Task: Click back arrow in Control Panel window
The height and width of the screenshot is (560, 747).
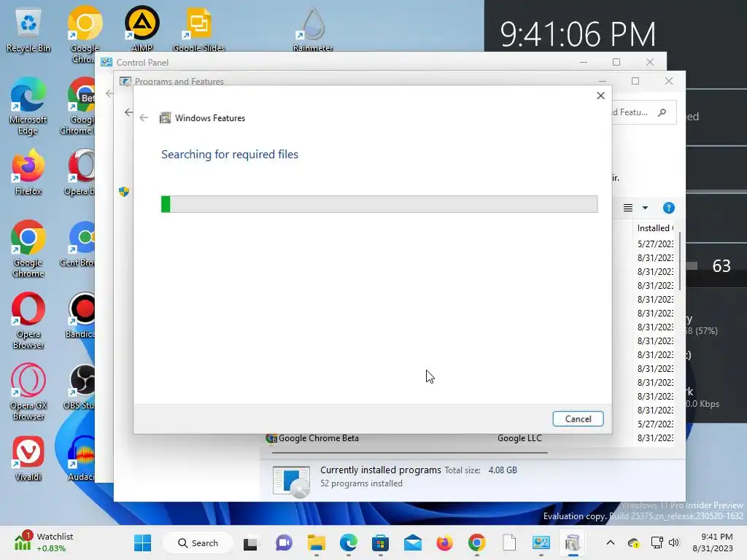Action: click(x=109, y=93)
